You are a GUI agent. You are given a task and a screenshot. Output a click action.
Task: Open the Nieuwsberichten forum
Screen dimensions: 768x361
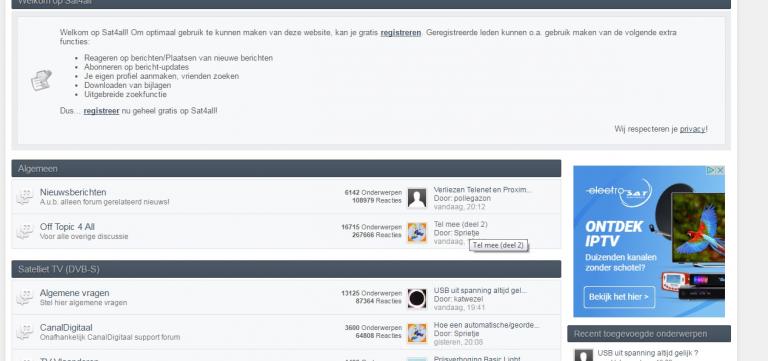(73, 192)
